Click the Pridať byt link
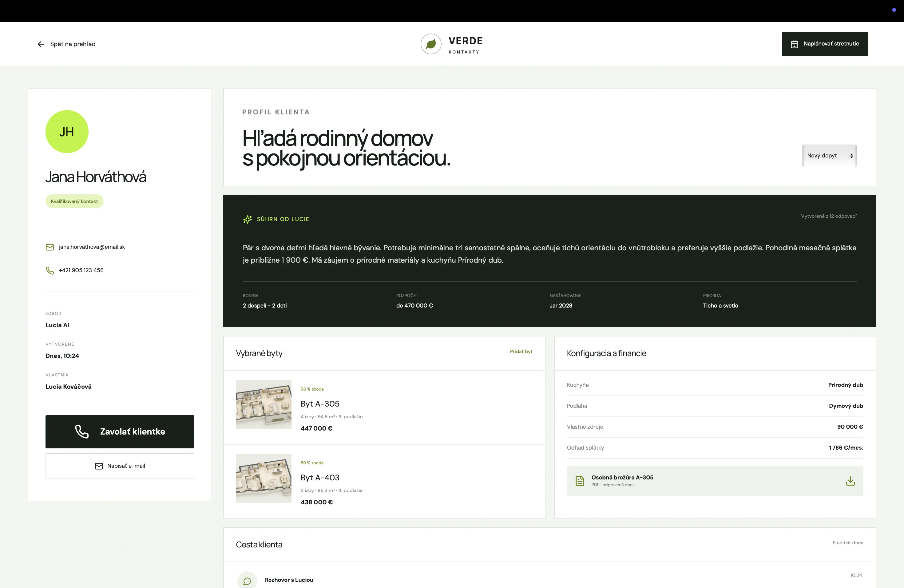This screenshot has height=588, width=904. tap(521, 352)
